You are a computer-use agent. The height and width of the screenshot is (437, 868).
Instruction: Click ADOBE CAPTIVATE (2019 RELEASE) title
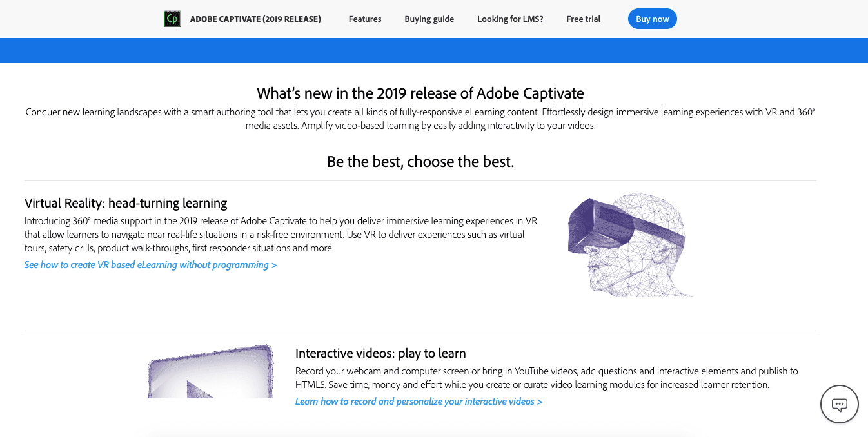[255, 19]
